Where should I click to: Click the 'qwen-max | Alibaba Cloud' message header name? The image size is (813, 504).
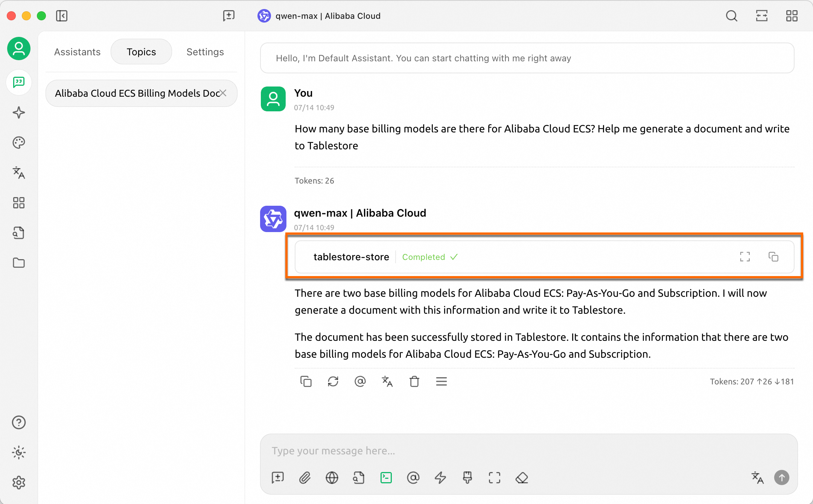pos(360,213)
